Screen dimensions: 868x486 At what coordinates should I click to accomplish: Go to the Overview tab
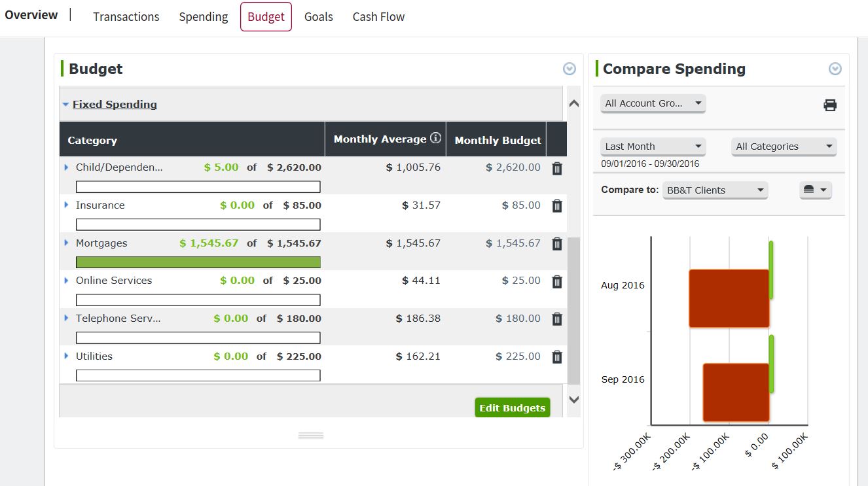click(x=31, y=14)
